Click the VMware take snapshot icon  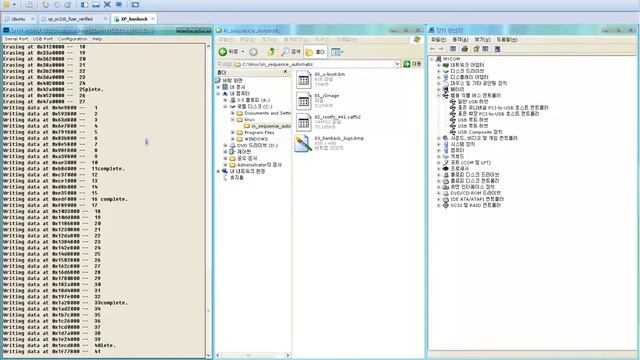pos(45,4)
